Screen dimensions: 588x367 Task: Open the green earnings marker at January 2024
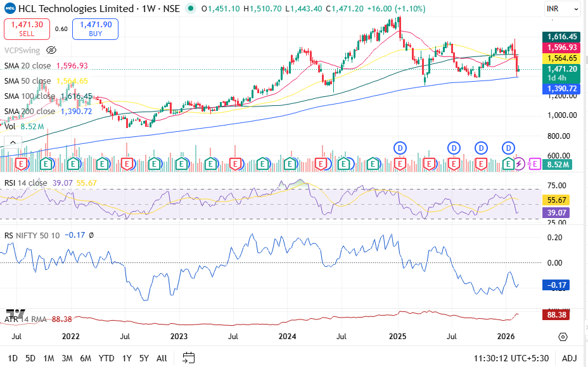[290, 164]
